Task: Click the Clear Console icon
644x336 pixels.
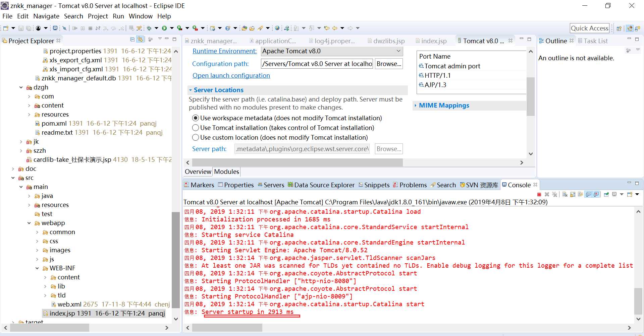Action: pyautogui.click(x=565, y=194)
